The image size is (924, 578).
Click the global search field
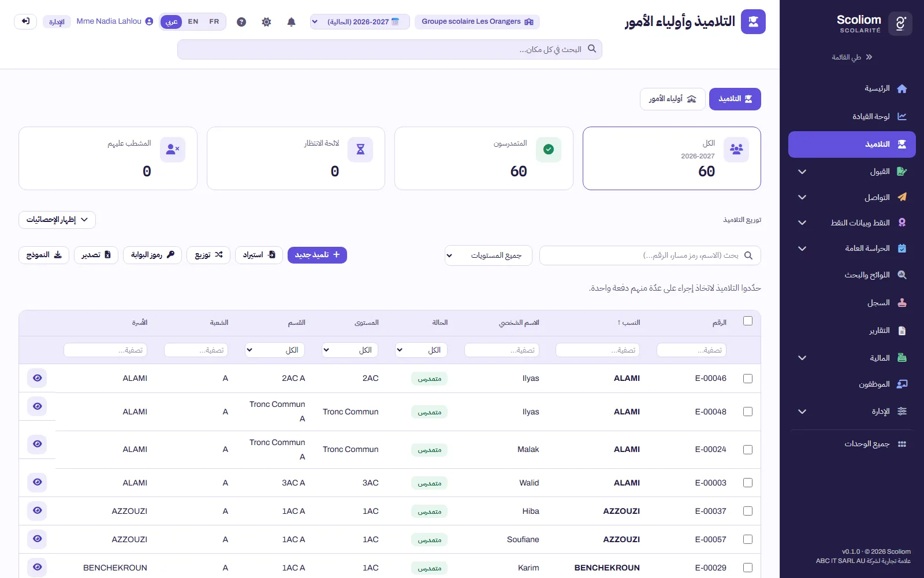click(x=390, y=49)
